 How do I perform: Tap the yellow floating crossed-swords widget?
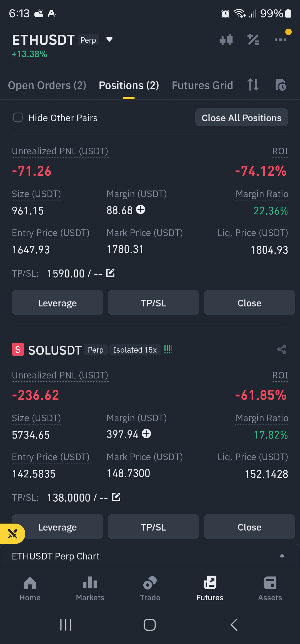point(12,534)
